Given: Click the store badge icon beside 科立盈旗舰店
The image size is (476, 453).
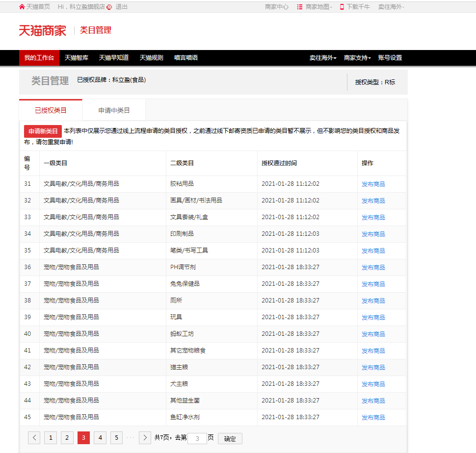Looking at the screenshot, I should (109, 7).
